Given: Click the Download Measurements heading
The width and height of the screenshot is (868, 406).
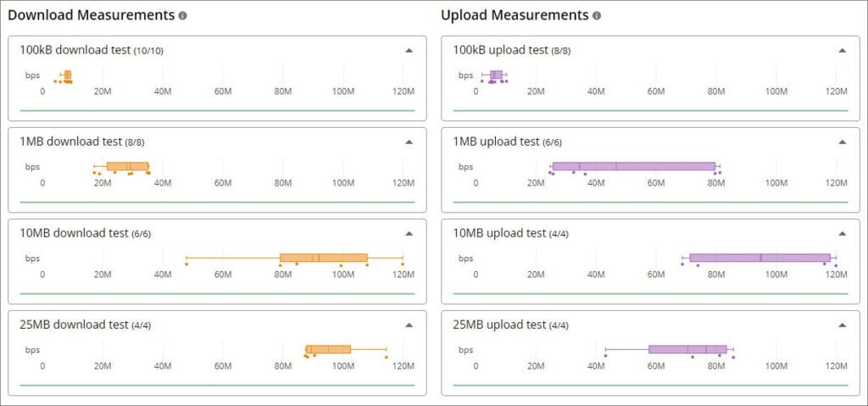Looking at the screenshot, I should [x=92, y=15].
